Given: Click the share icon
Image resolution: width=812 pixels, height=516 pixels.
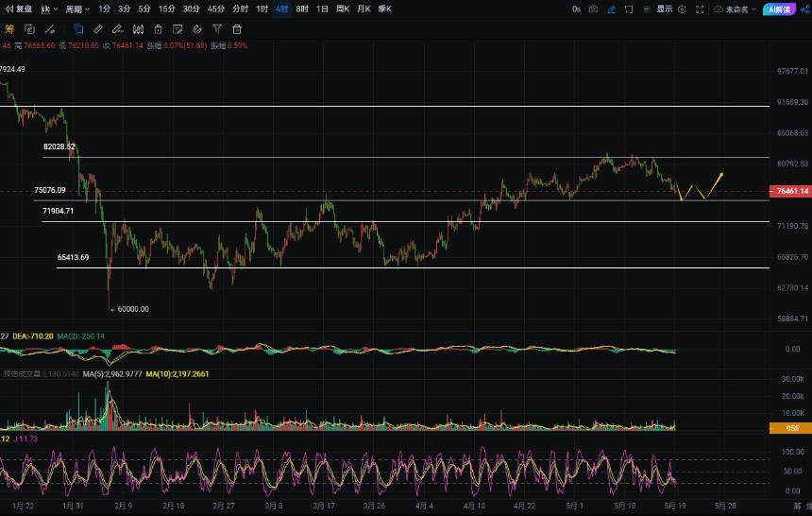Looking at the screenshot, I should [805, 9].
